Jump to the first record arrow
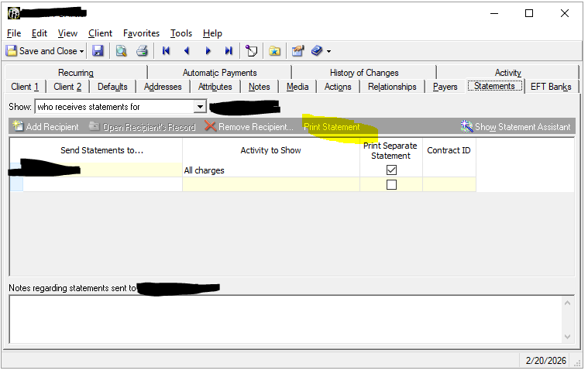Image resolution: width=588 pixels, height=374 pixels. point(166,51)
